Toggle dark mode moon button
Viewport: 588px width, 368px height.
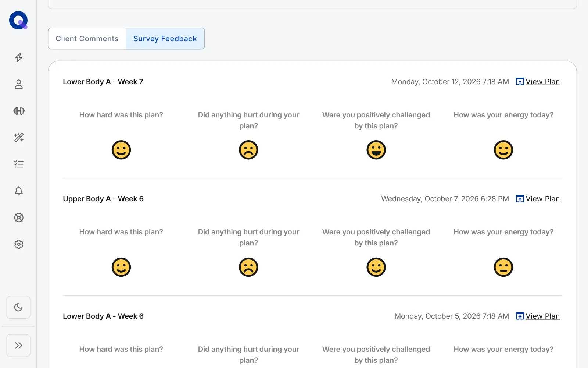pos(18,307)
